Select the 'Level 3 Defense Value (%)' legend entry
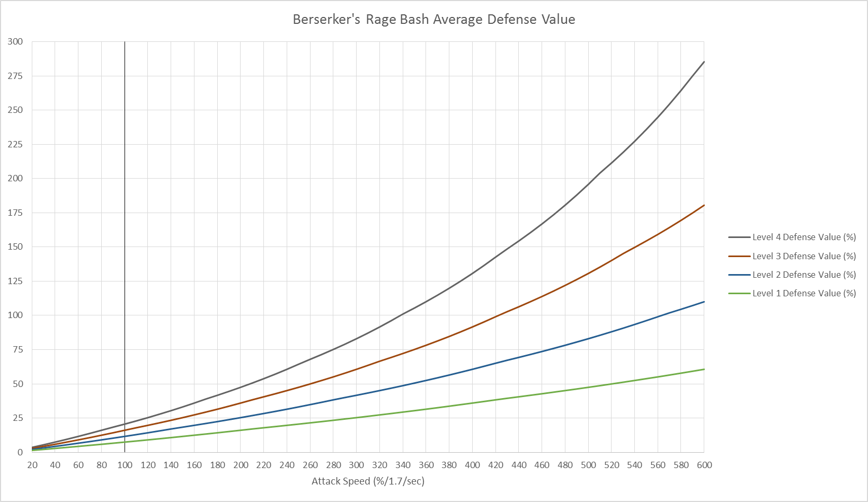The width and height of the screenshot is (868, 502). (792, 256)
